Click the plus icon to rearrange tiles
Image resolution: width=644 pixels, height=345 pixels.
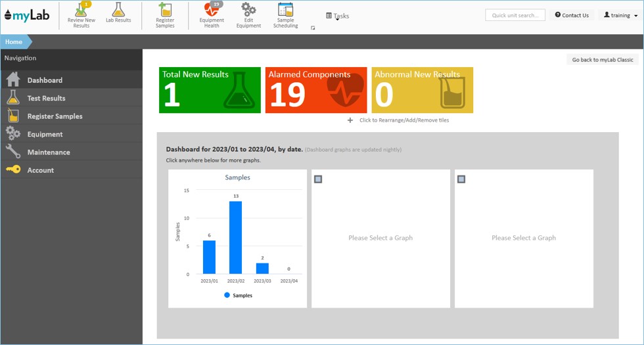click(350, 120)
